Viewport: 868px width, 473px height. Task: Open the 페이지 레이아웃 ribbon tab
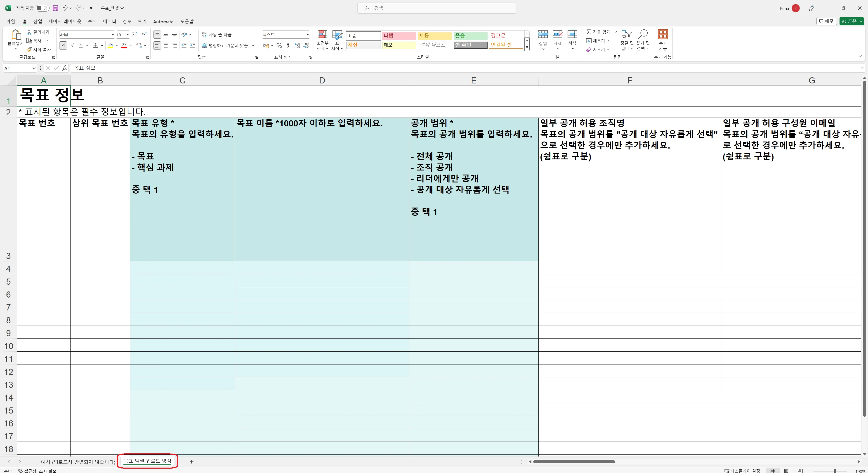65,21
